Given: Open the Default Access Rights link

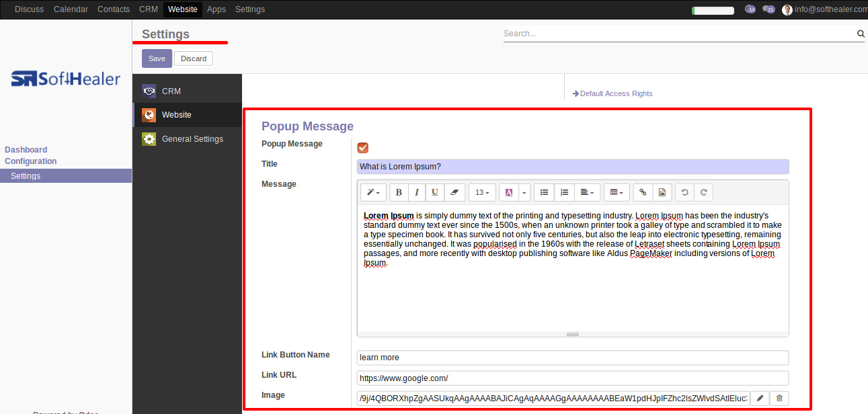Looking at the screenshot, I should (613, 93).
